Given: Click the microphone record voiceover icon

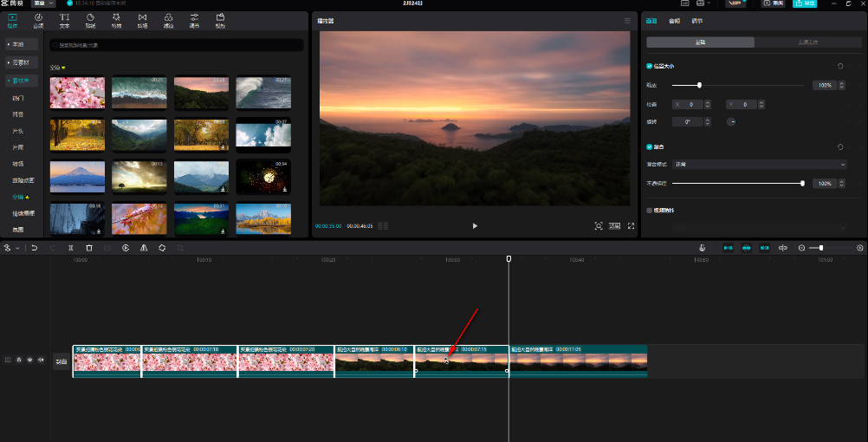Looking at the screenshot, I should click(x=701, y=248).
